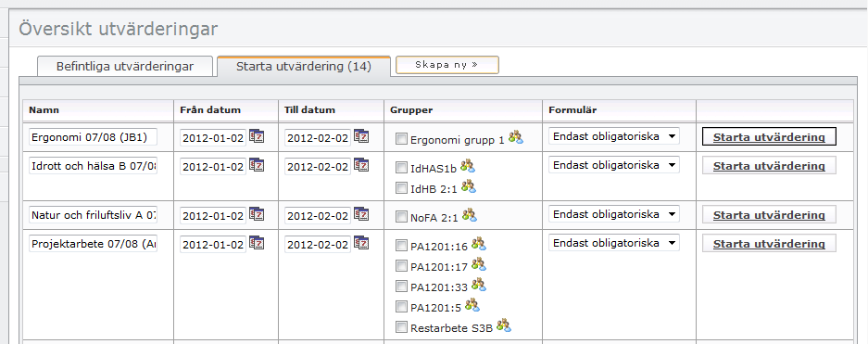Open Från datum calendar for Idrott och hälsa B
This screenshot has height=344, width=868.
257,165
